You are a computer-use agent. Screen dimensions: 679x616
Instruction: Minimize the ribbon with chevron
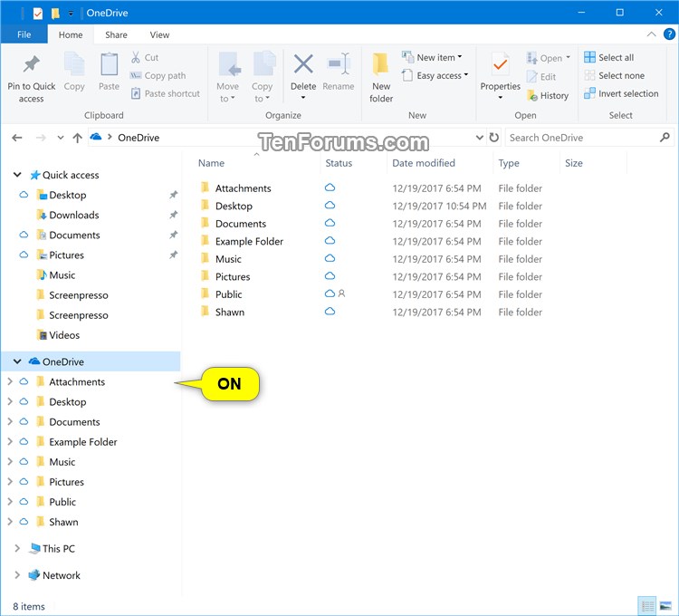tap(651, 34)
